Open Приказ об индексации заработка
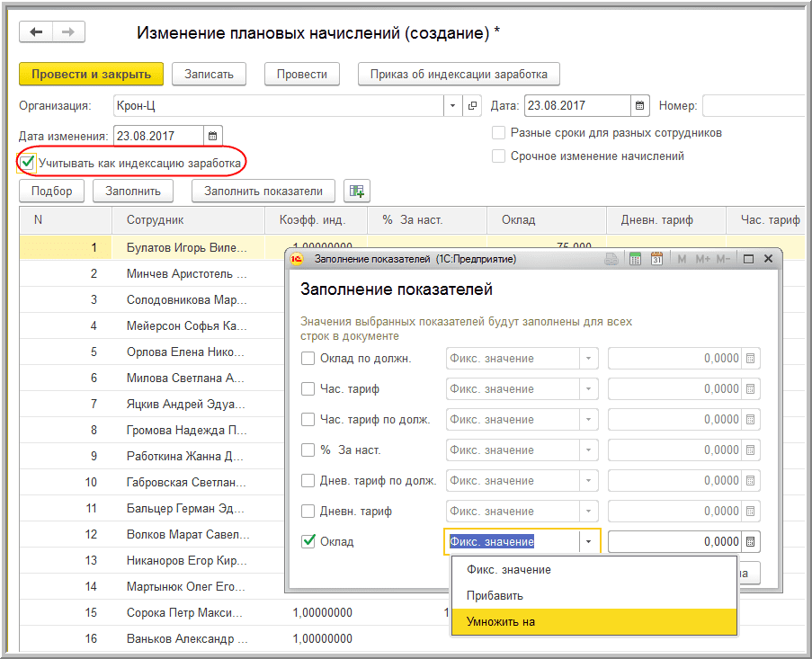Screen dimensions: 812x659 pos(459,74)
